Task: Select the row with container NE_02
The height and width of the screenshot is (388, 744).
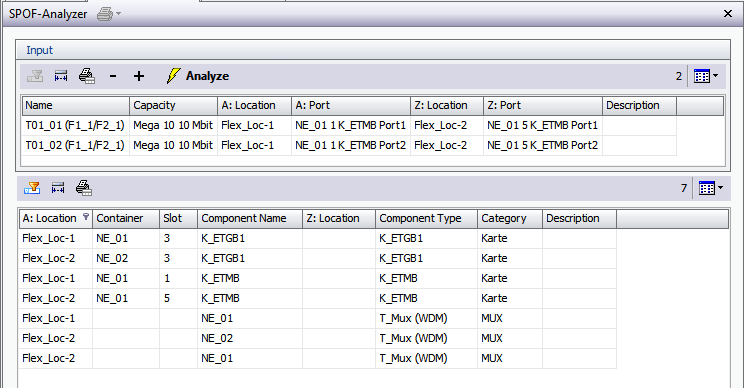Action: tap(317, 258)
